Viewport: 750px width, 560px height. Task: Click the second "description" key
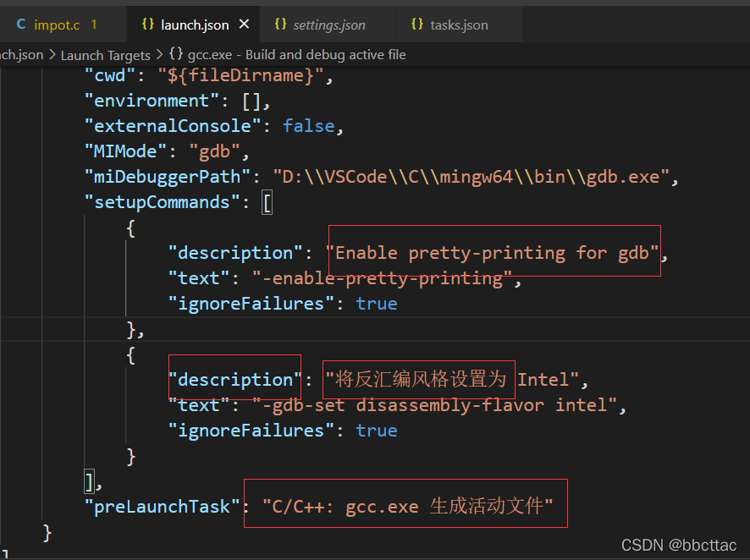tap(235, 380)
